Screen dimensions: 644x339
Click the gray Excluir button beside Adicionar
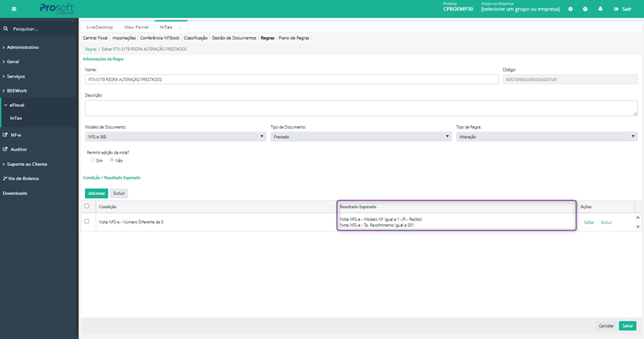tap(119, 193)
